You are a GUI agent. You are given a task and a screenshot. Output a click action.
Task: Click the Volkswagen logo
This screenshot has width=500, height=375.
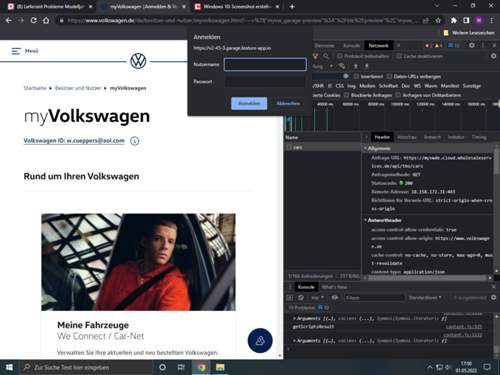click(x=138, y=61)
